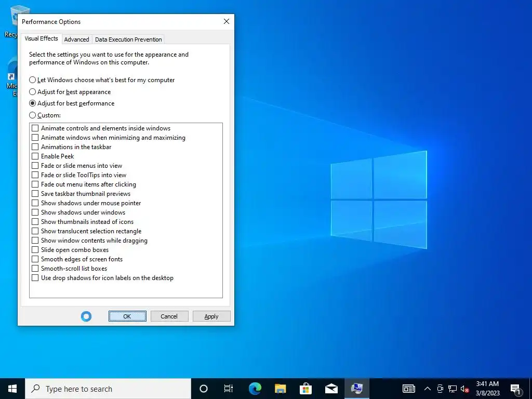
Task: Select the Performance Options taskbar icon
Action: tap(356, 389)
